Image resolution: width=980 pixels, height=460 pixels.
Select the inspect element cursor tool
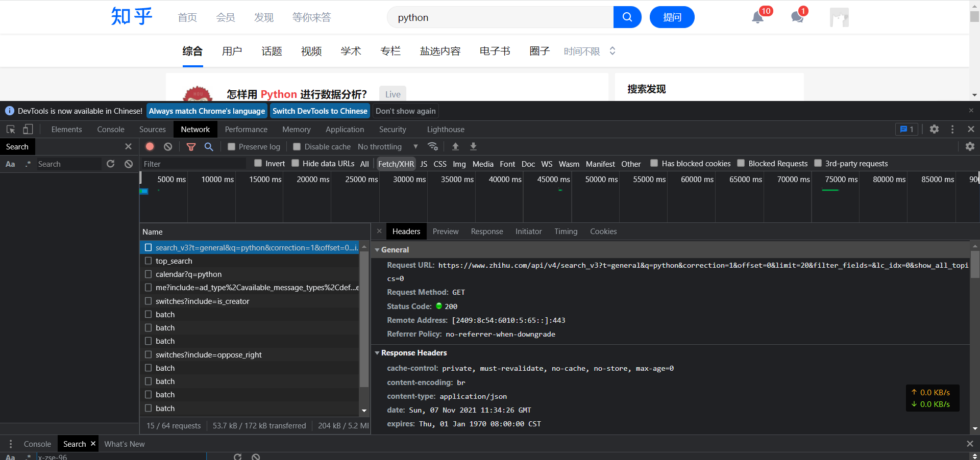pyautogui.click(x=10, y=129)
